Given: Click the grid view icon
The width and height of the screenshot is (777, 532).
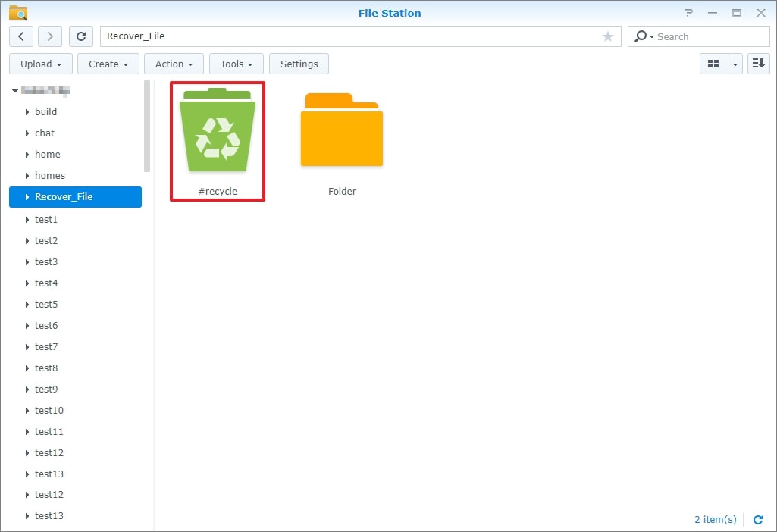Looking at the screenshot, I should coord(713,64).
